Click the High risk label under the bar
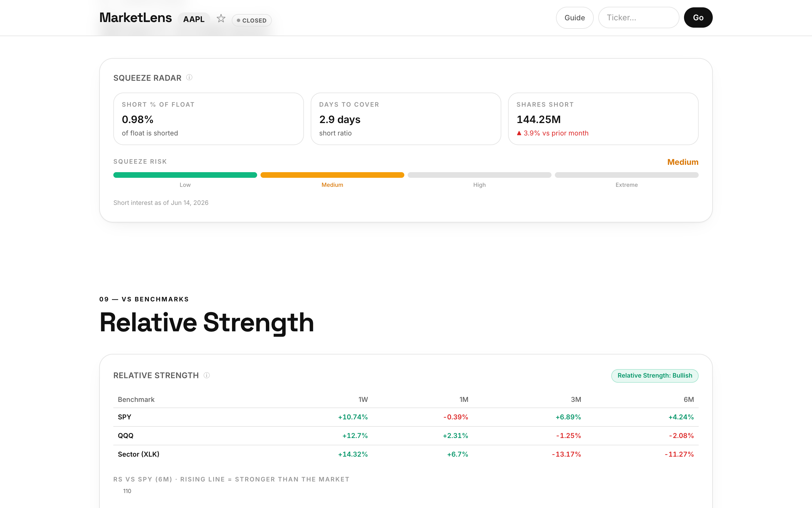The image size is (812, 508). click(480, 185)
